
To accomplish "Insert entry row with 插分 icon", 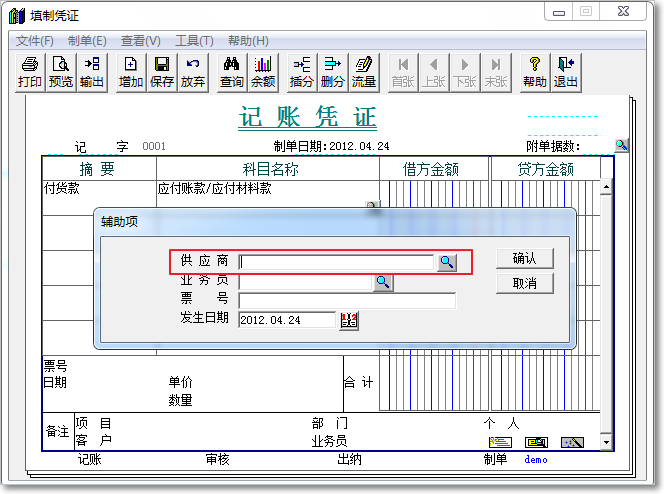I will click(x=301, y=72).
